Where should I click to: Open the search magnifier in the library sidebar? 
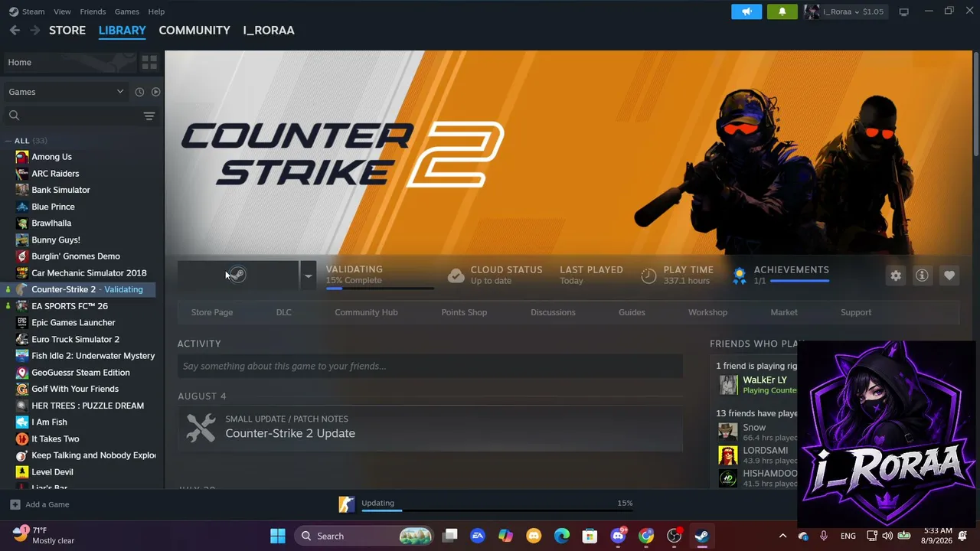(x=14, y=116)
